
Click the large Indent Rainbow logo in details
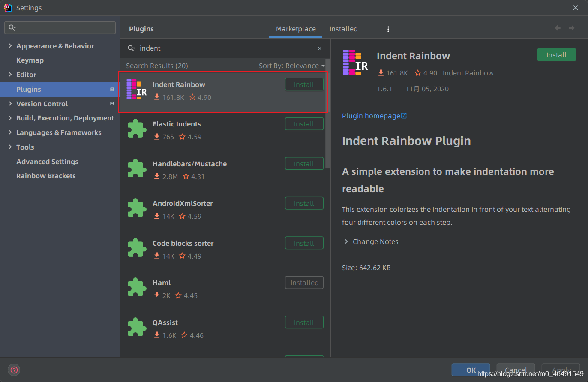point(355,63)
